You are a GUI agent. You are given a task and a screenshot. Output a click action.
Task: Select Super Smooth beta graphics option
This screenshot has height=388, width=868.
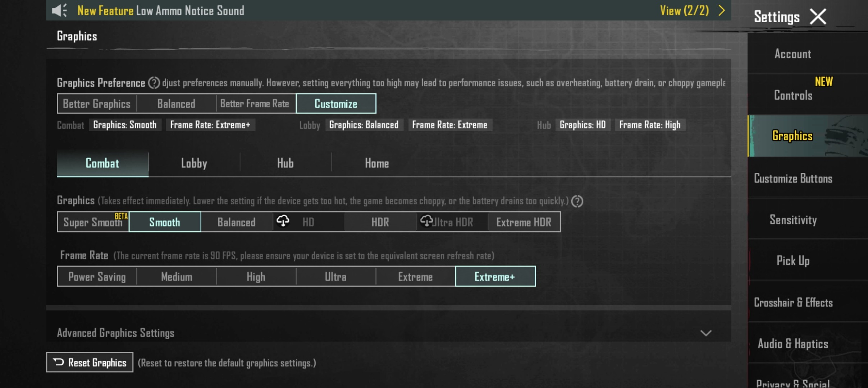pos(93,222)
